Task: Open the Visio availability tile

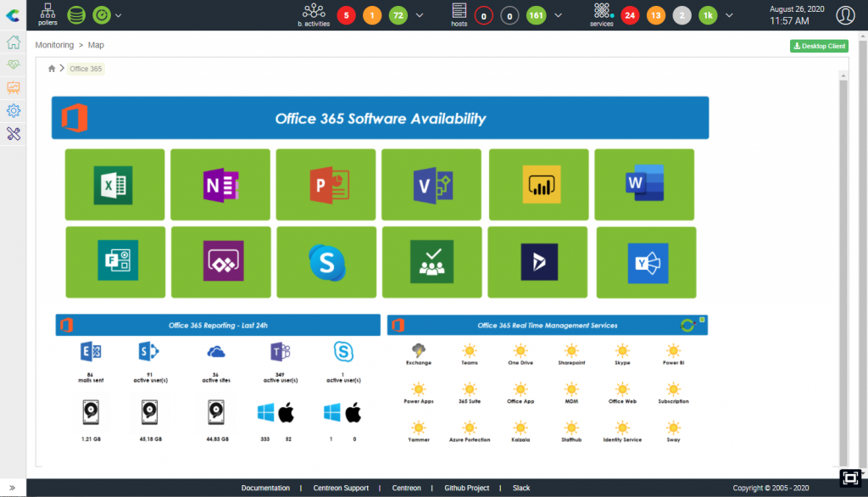Action: (x=431, y=185)
